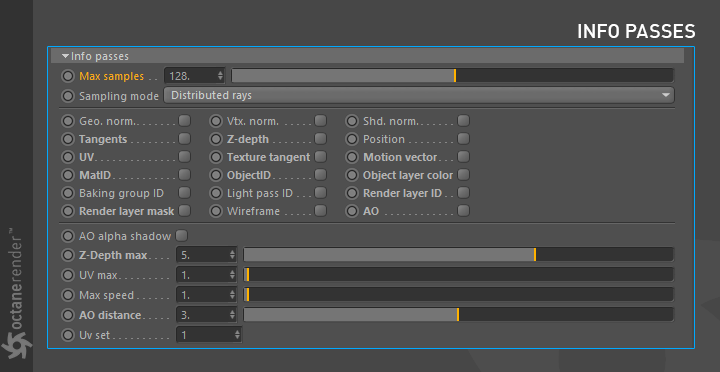Adjust the Max speed stepper arrows
This screenshot has height=372, width=720.
232,295
